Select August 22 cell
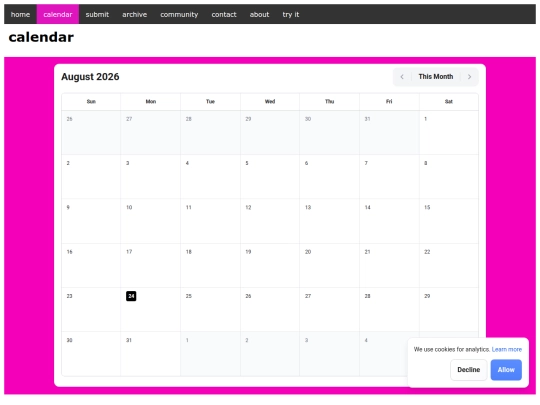540x405 pixels. click(x=449, y=266)
